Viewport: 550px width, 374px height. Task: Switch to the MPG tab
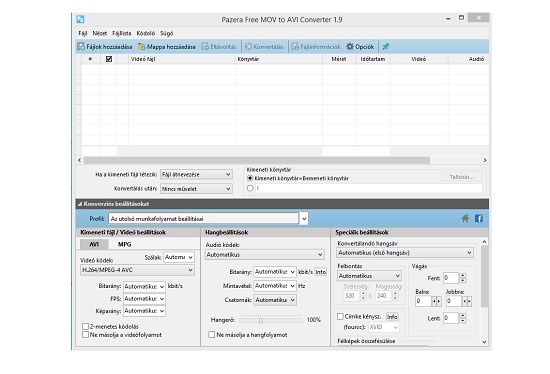point(125,244)
